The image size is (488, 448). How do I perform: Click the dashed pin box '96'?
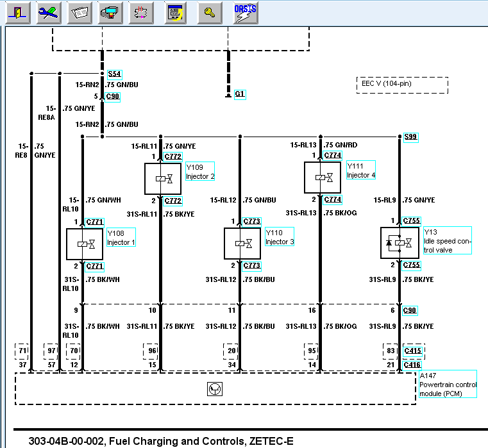point(151,351)
